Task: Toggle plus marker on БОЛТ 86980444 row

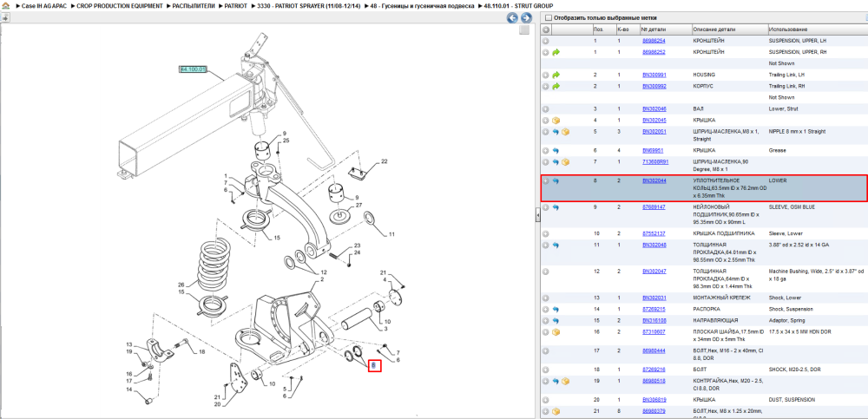Action: point(546,351)
